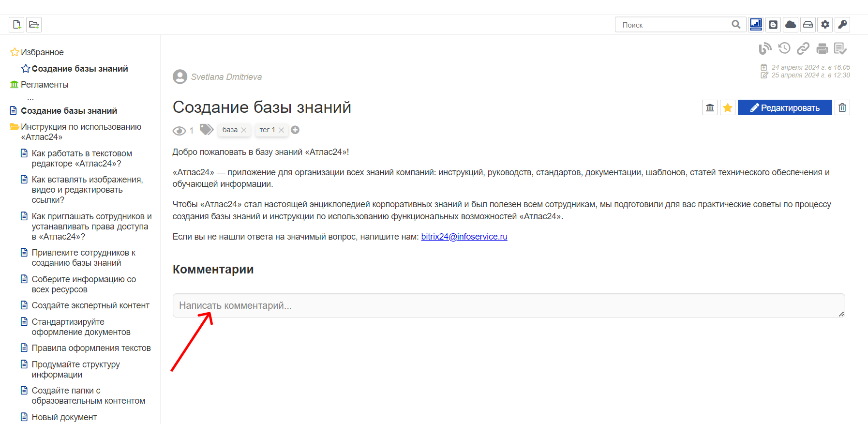Copy the document link via chain icon
The height and width of the screenshot is (424, 868).
803,48
